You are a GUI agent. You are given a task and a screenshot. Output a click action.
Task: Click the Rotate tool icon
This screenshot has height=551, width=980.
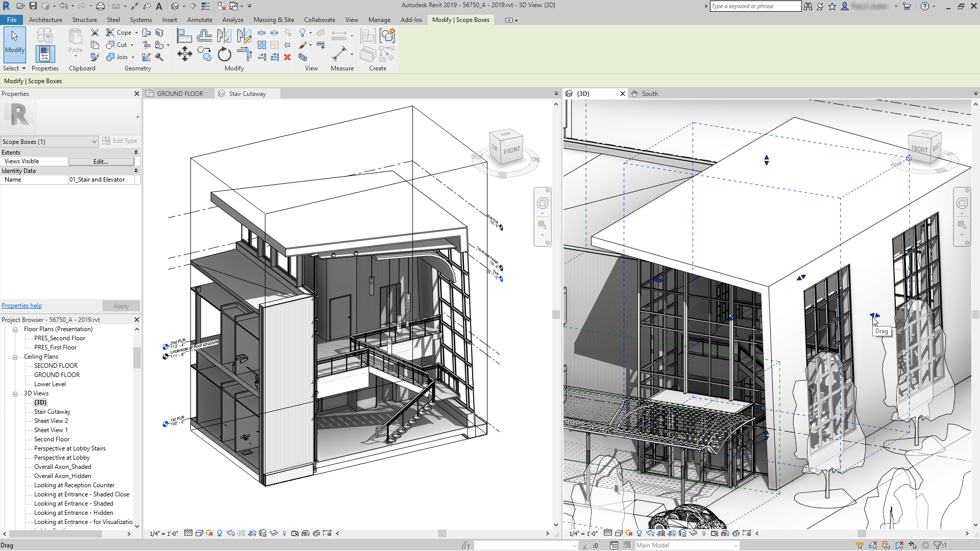[x=224, y=54]
